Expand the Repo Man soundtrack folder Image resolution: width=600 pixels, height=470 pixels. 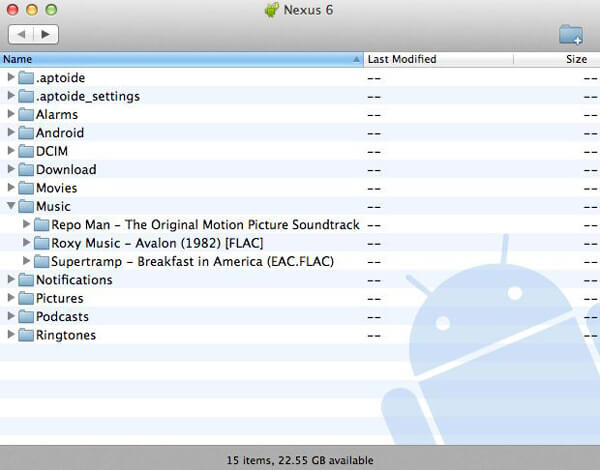[27, 225]
